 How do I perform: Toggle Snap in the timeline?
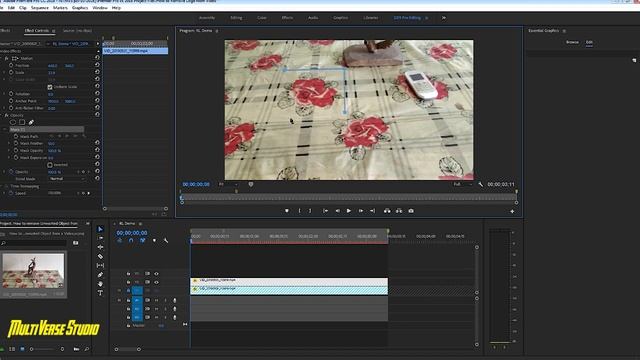(x=131, y=240)
